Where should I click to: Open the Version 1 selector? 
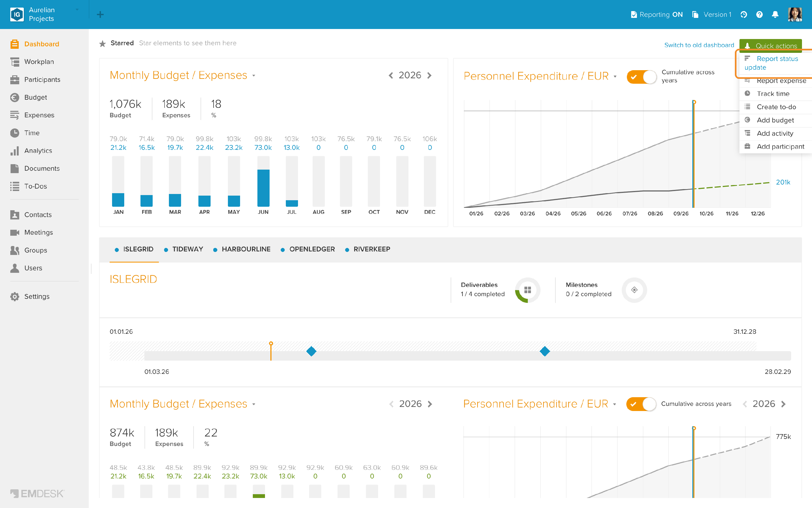coord(712,14)
